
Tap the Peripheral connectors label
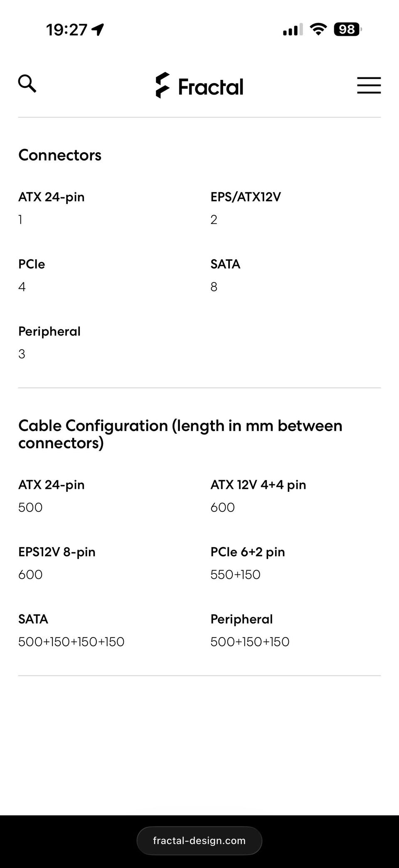coord(49,331)
